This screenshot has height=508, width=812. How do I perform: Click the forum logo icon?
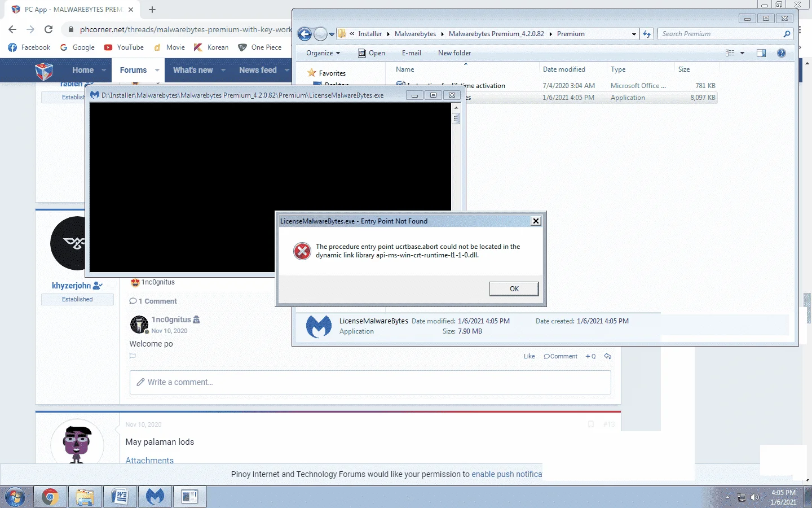click(x=44, y=71)
